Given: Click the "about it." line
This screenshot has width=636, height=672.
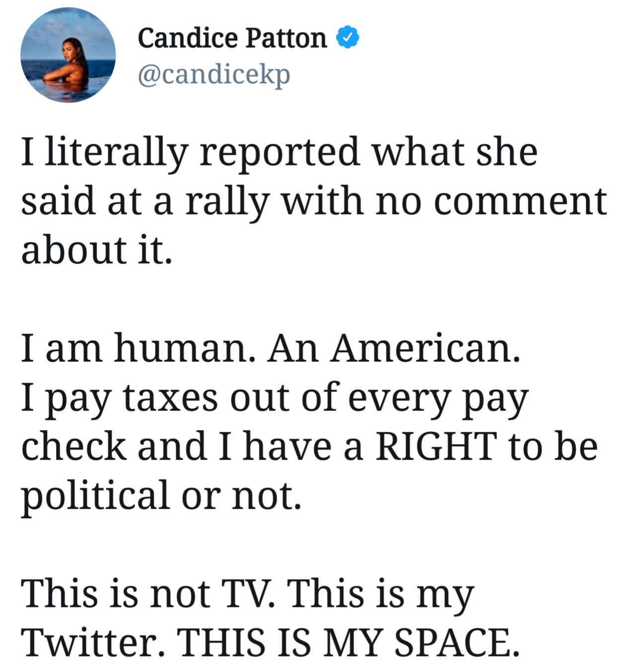Looking at the screenshot, I should pos(97,250).
